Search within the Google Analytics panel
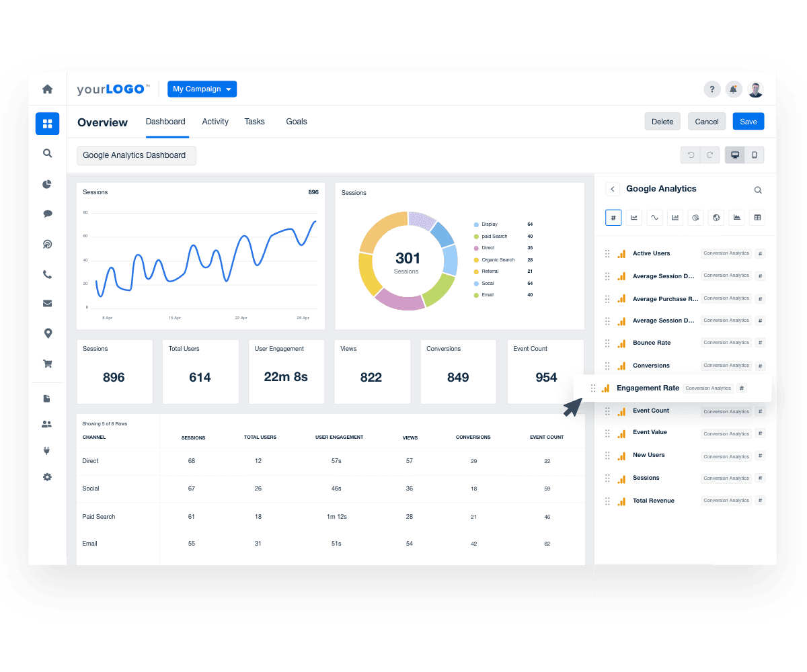 pos(758,190)
